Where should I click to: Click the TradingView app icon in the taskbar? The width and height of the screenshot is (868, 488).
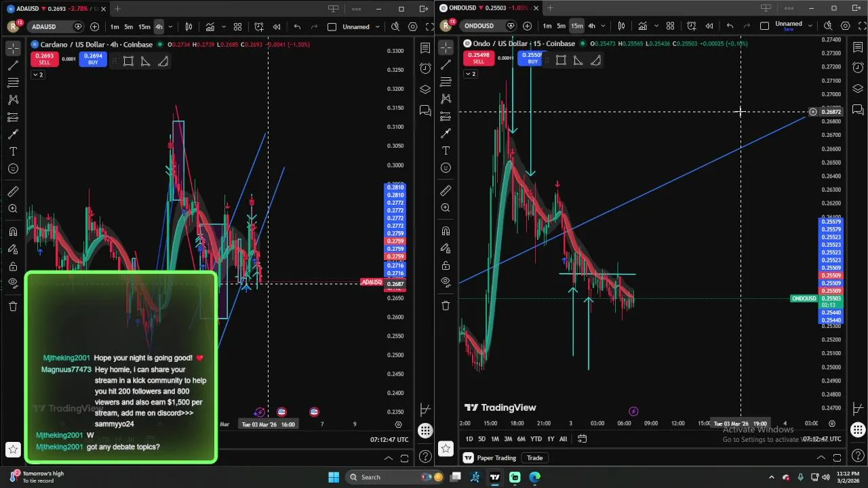pos(494,477)
